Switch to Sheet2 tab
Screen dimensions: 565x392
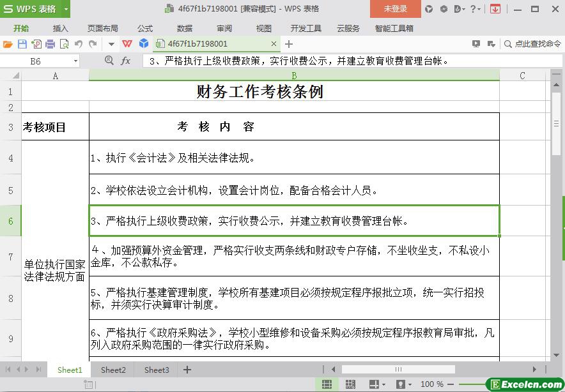(113, 370)
